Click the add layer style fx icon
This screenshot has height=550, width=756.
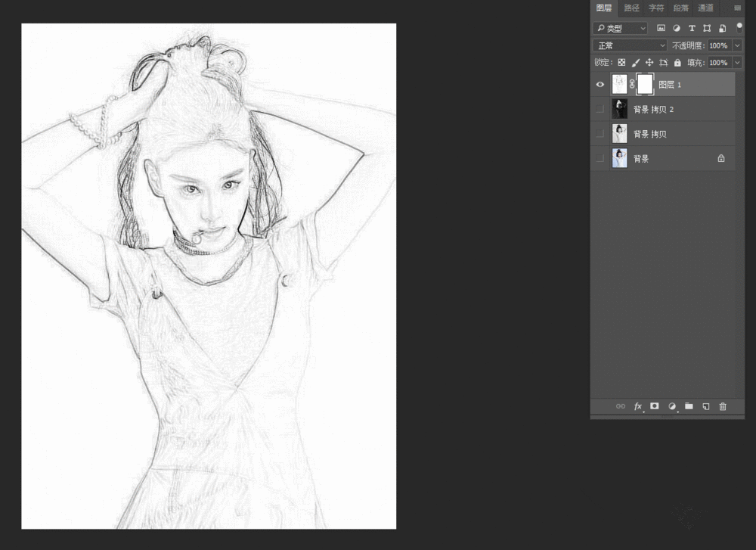click(637, 406)
